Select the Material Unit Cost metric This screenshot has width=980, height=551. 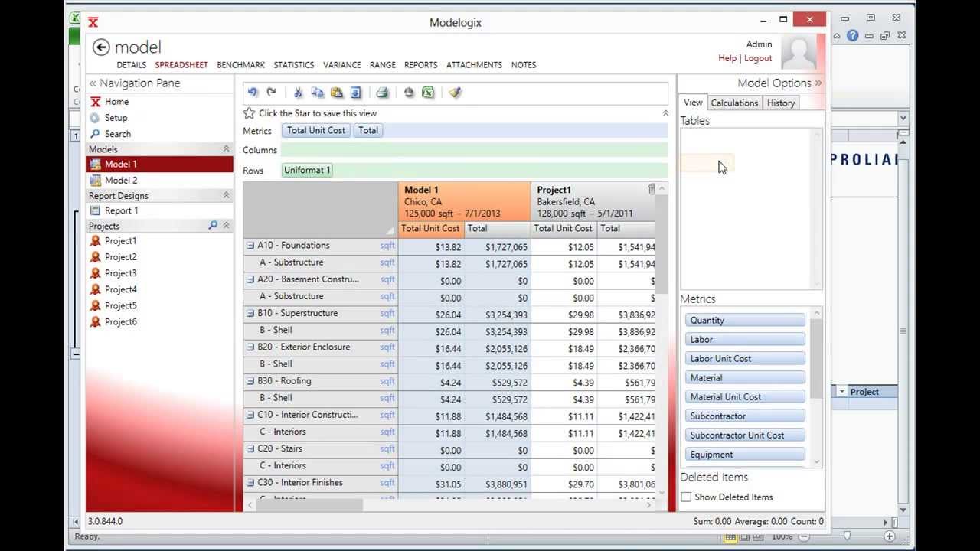(x=745, y=397)
